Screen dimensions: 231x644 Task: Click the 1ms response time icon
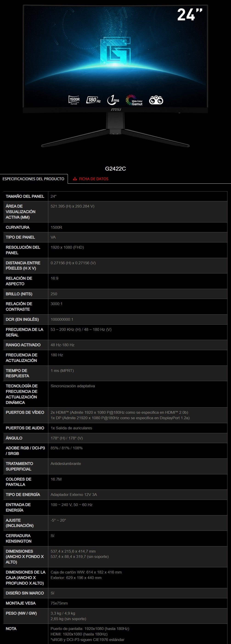pyautogui.click(x=113, y=100)
